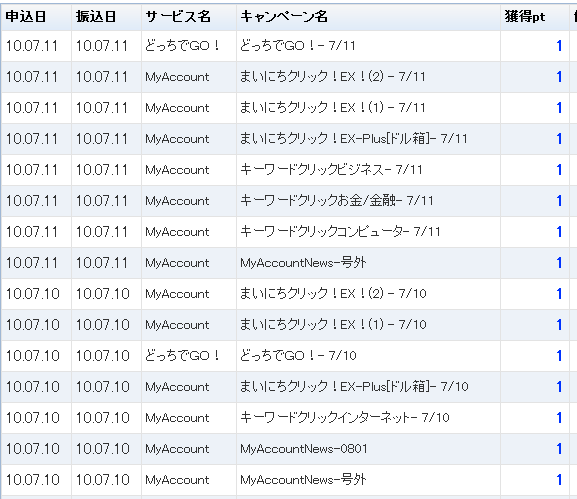Click point value 1 in どっちでGO！- 7/10 row

click(x=559, y=355)
